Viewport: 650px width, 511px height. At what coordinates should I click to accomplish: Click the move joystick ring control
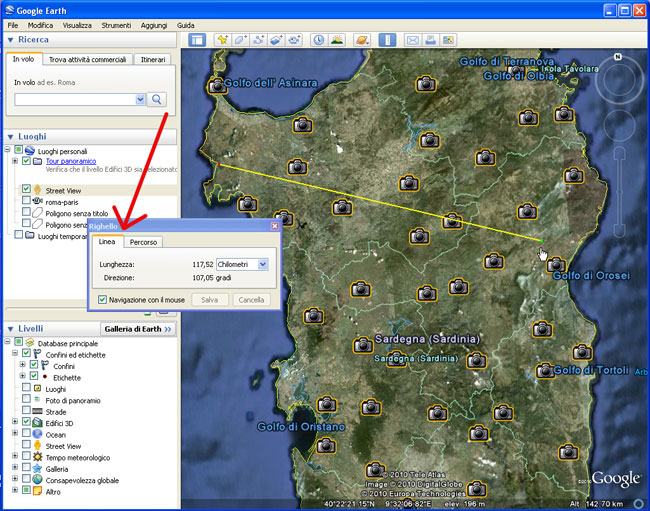point(619,124)
